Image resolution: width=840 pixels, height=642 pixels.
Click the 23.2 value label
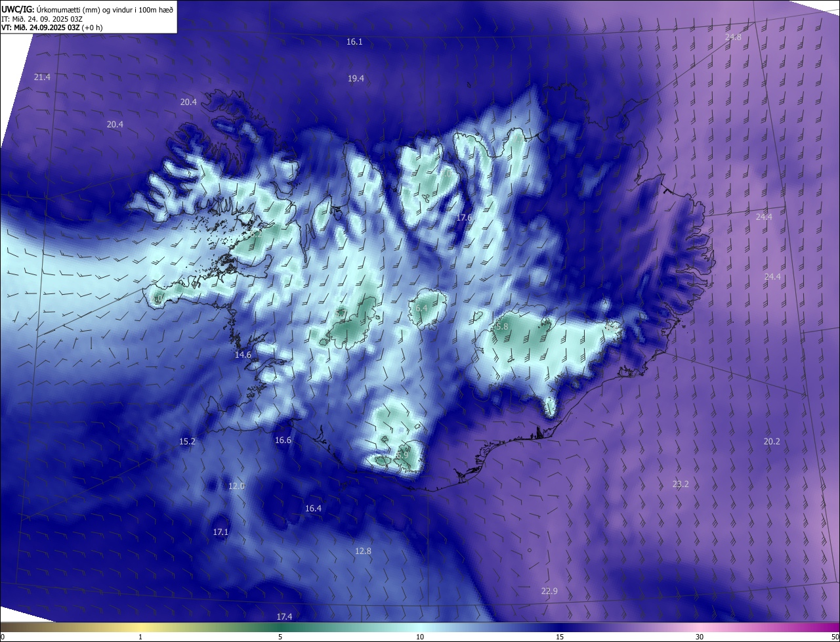click(x=681, y=484)
